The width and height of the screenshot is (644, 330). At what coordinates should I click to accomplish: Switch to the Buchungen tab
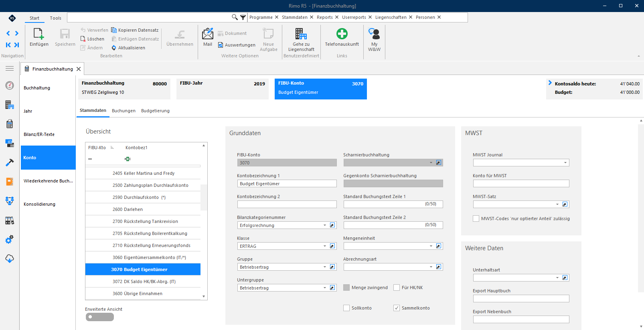(124, 111)
